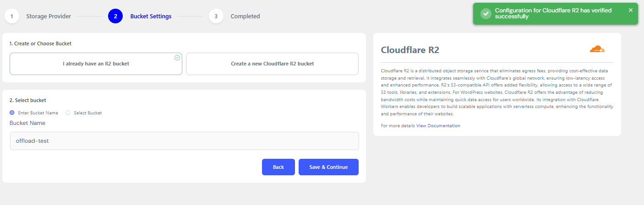Viewport: 644px width, 205px height.
Task: Click the Save & Continue button
Action: click(x=328, y=167)
